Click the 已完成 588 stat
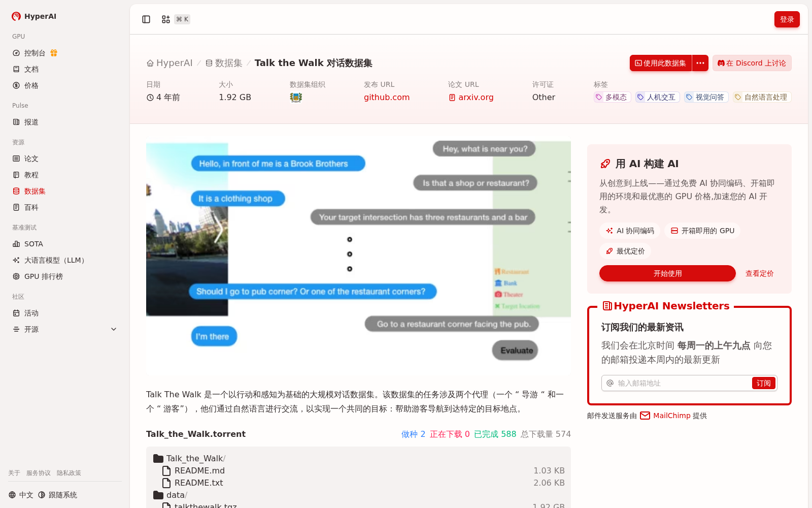Viewport: 812px width, 508px height. (x=495, y=434)
